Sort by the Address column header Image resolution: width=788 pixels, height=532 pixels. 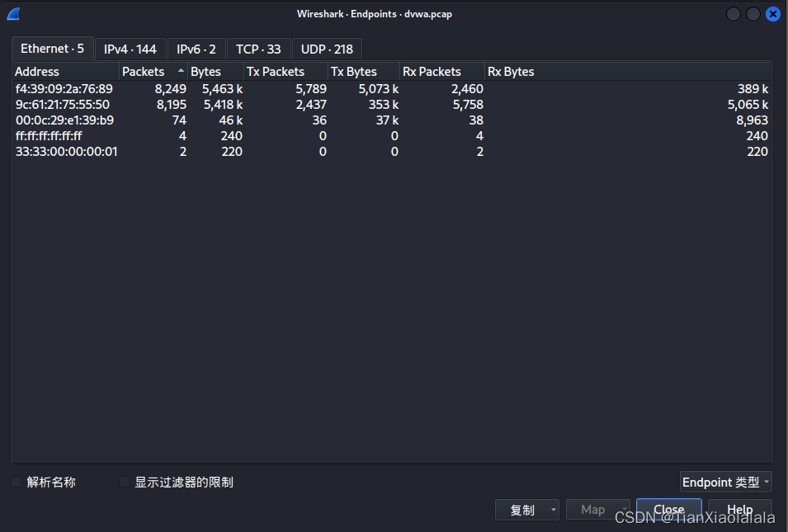click(x=66, y=71)
